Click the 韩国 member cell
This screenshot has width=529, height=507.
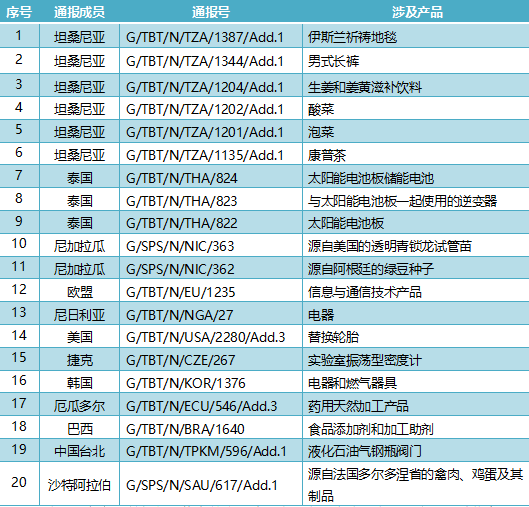(x=80, y=383)
